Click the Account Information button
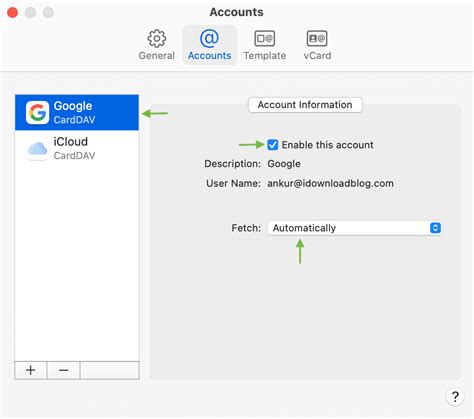474x419 pixels. [305, 105]
